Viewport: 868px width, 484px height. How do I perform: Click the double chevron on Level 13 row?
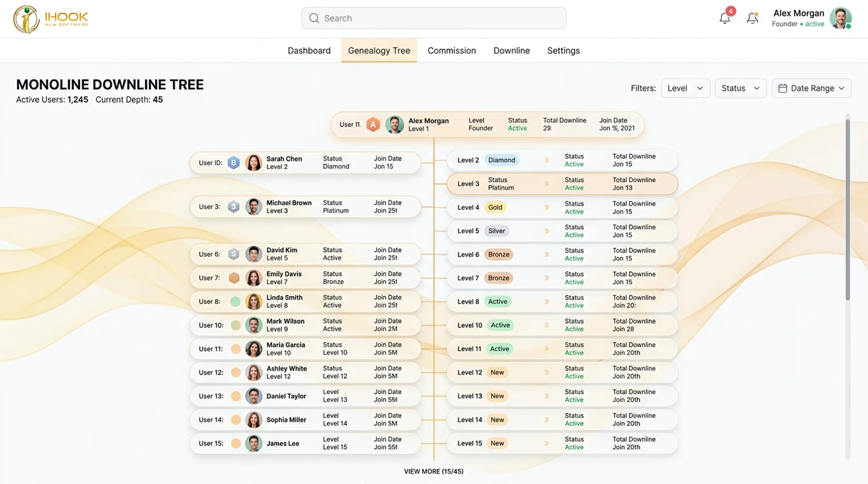click(x=547, y=396)
